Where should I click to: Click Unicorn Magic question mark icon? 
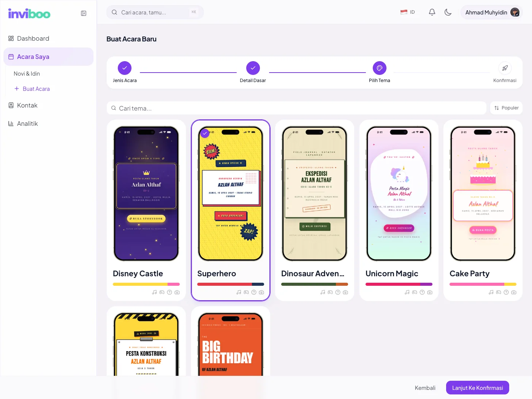pyautogui.click(x=422, y=292)
